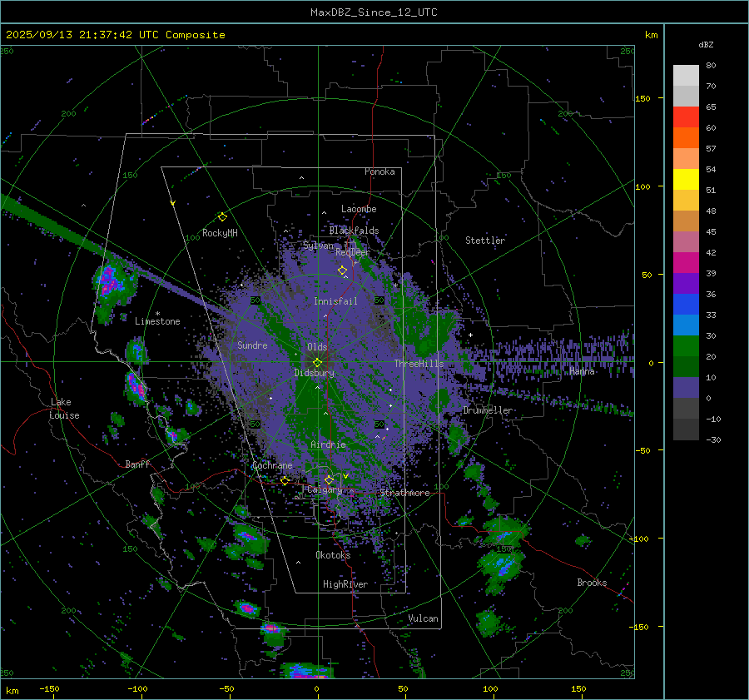Click the Strathmore label
Viewport: 749px width, 700px height.
404,493
